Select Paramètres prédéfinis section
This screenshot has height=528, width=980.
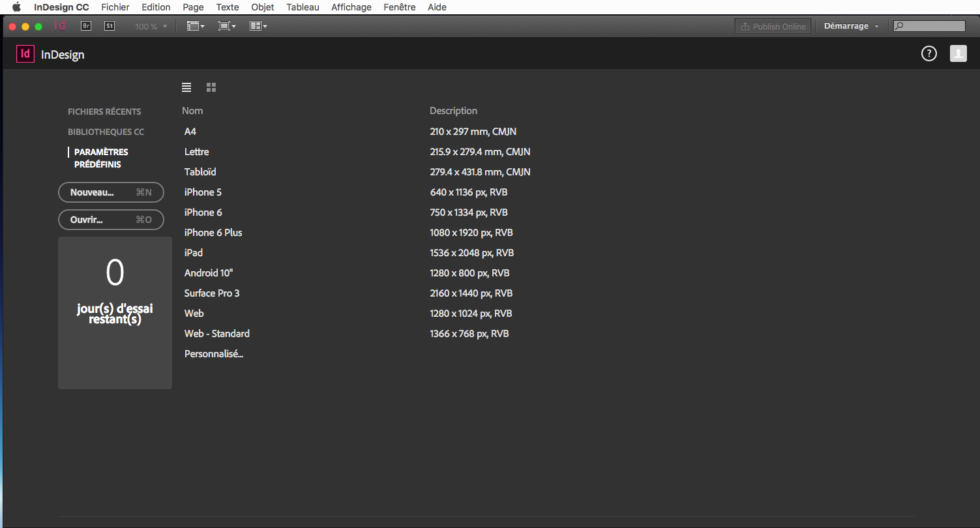(101, 158)
